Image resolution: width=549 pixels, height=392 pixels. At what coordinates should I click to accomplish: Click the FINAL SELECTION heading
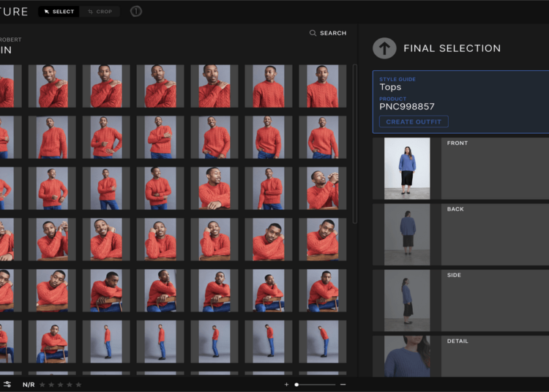point(452,48)
